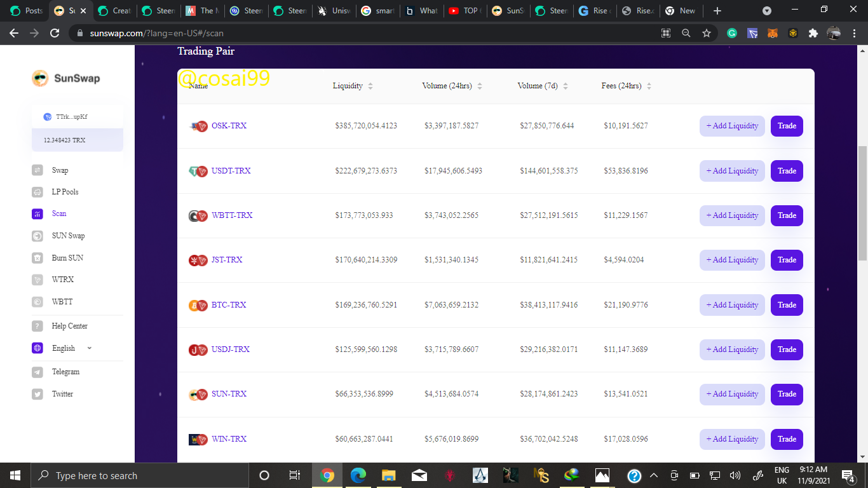Viewport: 868px width, 488px height.
Task: Click the wallet address TTrk...upKf
Action: 71,117
